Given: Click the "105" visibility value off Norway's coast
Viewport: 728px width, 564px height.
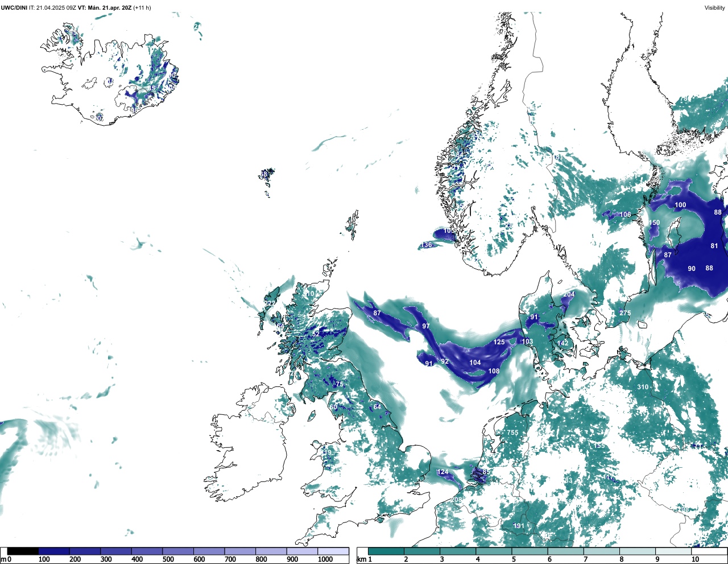Looking at the screenshot, I should tap(449, 230).
